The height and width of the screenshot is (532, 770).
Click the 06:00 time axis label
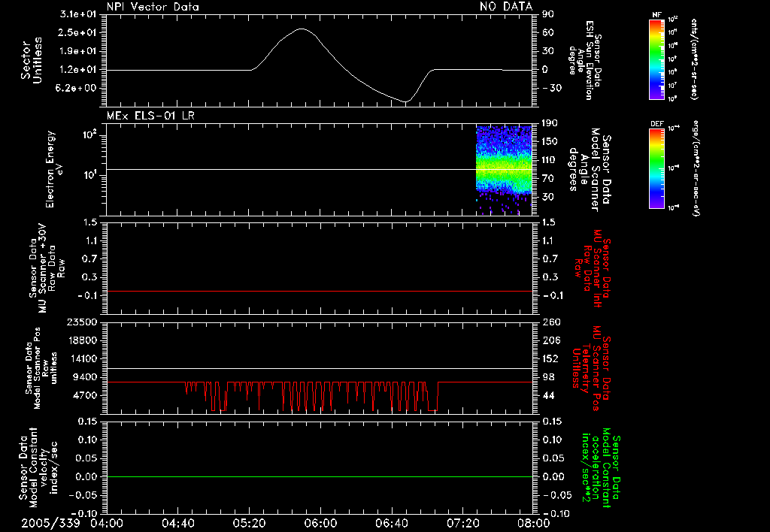[x=320, y=523]
